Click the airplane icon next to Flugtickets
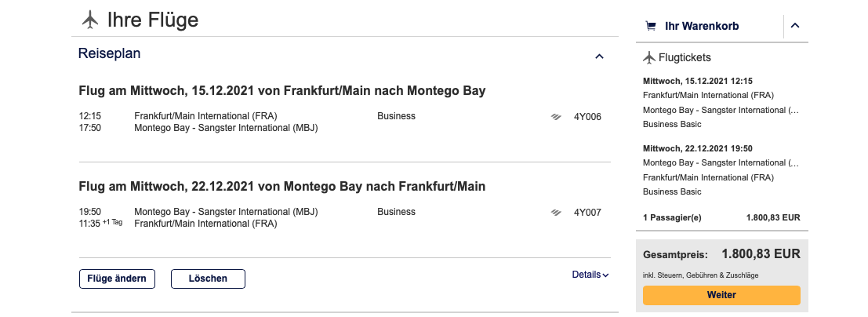This screenshot has height=317, width=868. pos(648,57)
